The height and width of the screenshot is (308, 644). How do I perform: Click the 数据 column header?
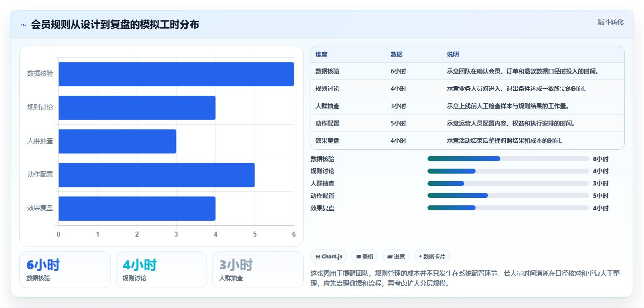(x=396, y=55)
